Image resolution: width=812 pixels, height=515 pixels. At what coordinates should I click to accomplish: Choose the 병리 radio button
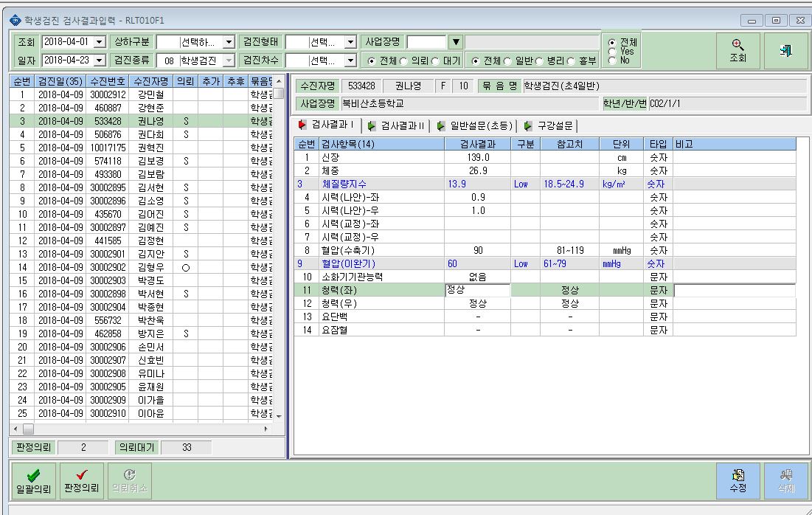point(539,61)
